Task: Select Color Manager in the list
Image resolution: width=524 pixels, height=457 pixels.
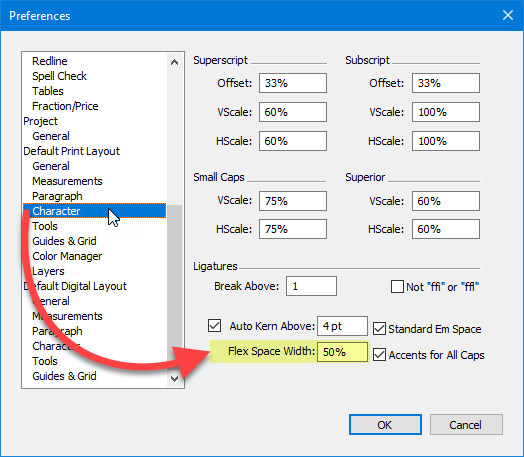Action: (67, 256)
